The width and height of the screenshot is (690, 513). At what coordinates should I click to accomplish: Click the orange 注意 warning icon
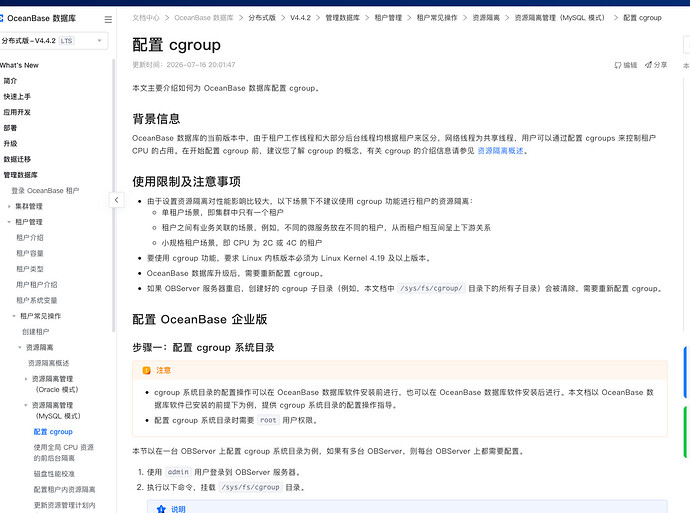(x=147, y=371)
